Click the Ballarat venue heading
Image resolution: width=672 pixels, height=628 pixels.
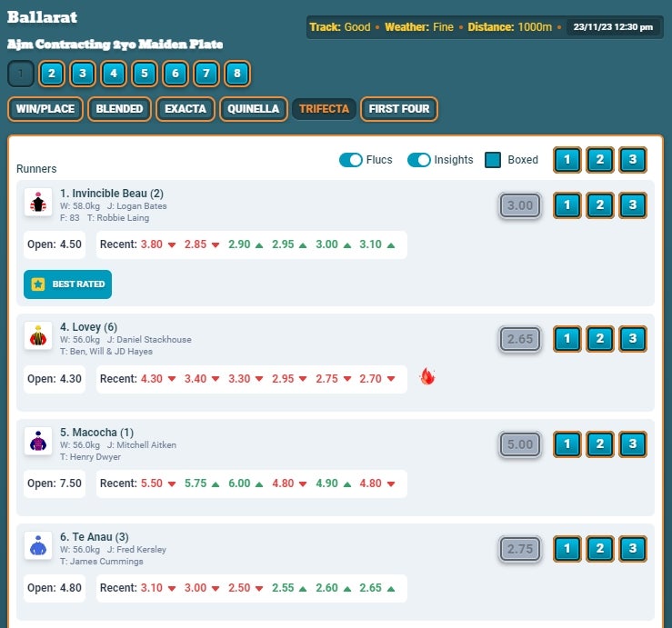(43, 17)
